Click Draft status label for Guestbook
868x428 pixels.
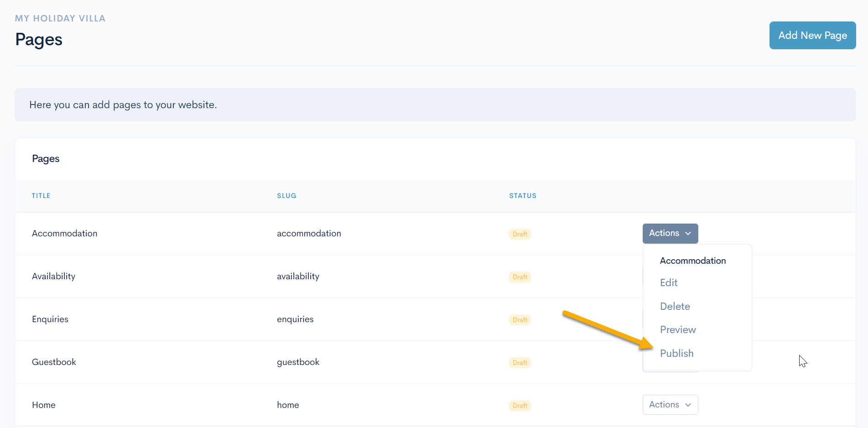(x=520, y=363)
